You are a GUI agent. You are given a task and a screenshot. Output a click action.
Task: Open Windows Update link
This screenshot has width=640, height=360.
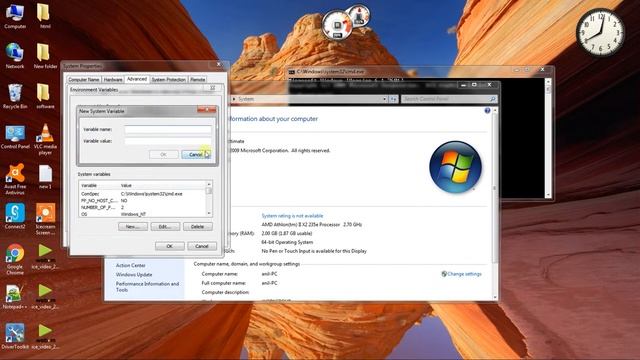(134, 275)
